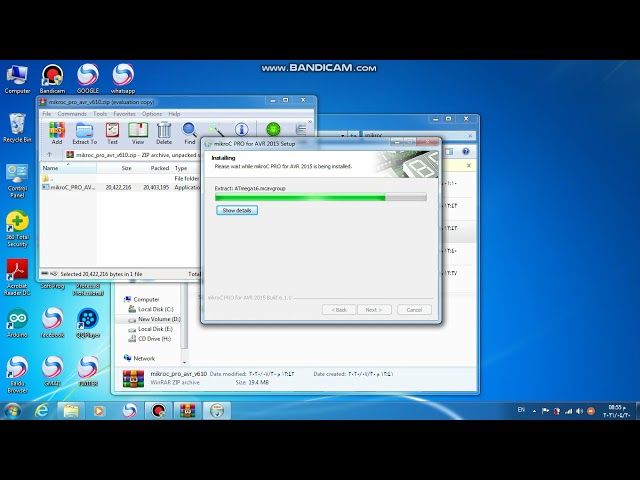The height and width of the screenshot is (480, 640).
Task: Select the GOOGLE desktop shortcut
Action: (x=88, y=79)
